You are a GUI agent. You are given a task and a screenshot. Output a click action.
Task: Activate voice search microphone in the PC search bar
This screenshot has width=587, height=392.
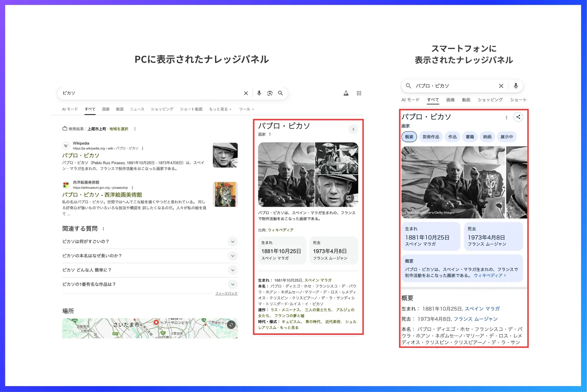[259, 93]
